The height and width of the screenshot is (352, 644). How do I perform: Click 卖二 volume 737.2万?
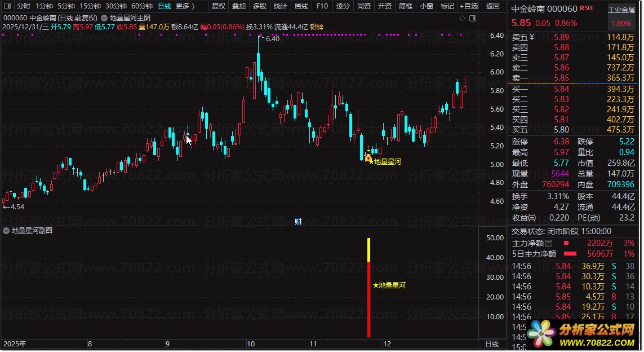tap(620, 68)
